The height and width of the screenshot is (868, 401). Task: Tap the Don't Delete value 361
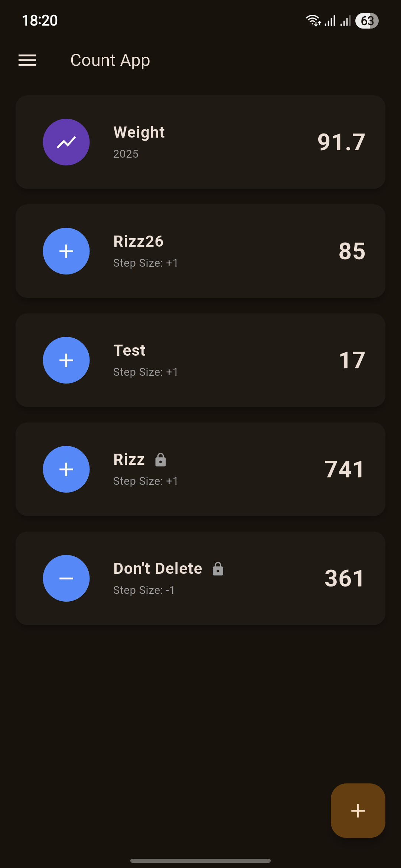344,578
